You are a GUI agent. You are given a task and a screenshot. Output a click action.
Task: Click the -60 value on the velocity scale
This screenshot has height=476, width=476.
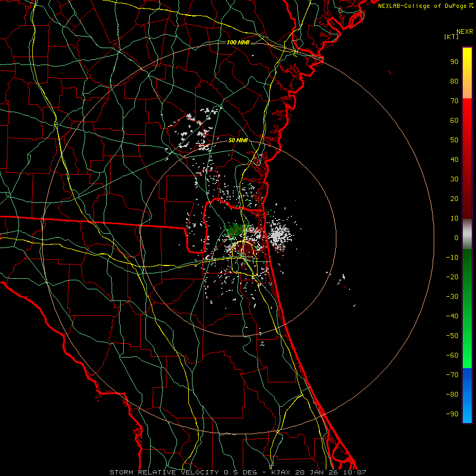point(452,355)
